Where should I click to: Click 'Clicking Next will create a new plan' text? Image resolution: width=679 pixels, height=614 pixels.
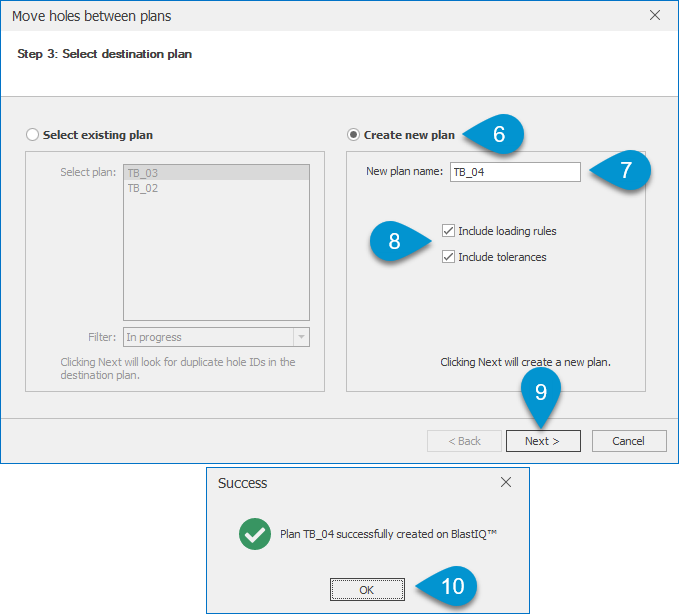tap(525, 362)
